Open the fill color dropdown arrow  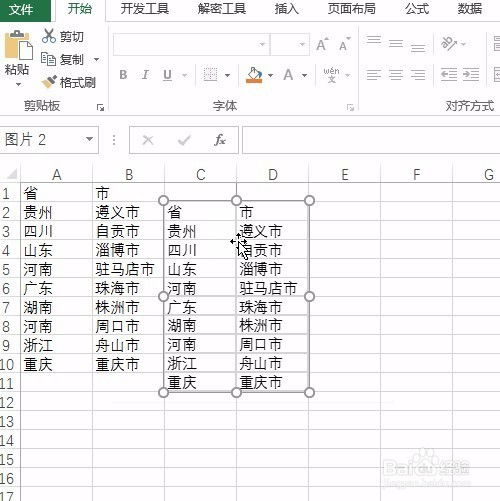271,75
